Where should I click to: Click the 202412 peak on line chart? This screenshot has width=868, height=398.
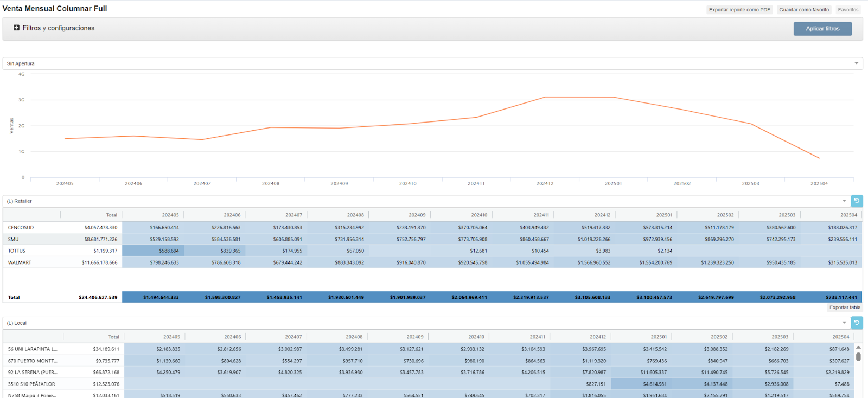[x=545, y=98]
